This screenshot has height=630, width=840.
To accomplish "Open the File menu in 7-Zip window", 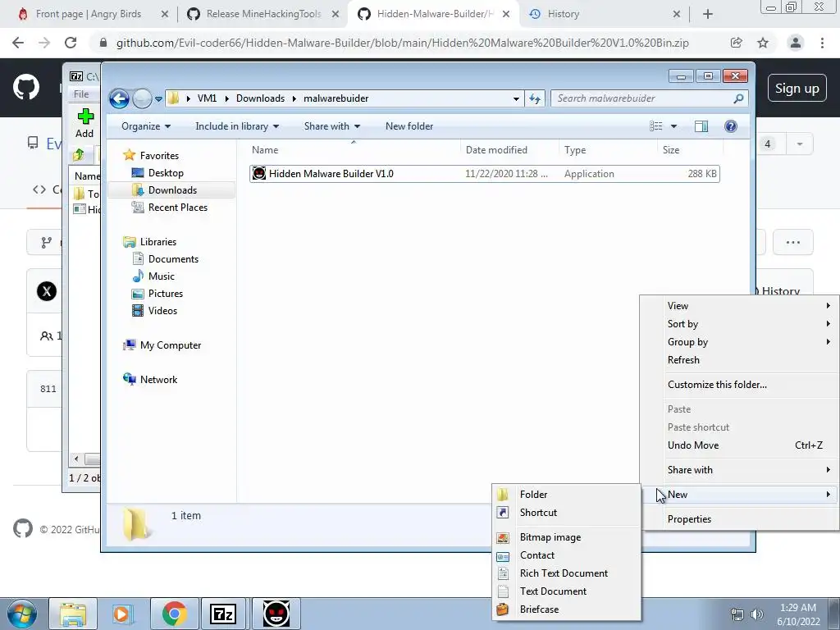I will click(x=81, y=94).
